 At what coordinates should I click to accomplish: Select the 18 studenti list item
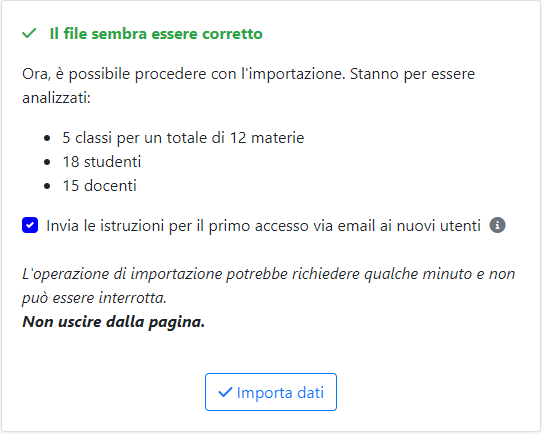102,162
